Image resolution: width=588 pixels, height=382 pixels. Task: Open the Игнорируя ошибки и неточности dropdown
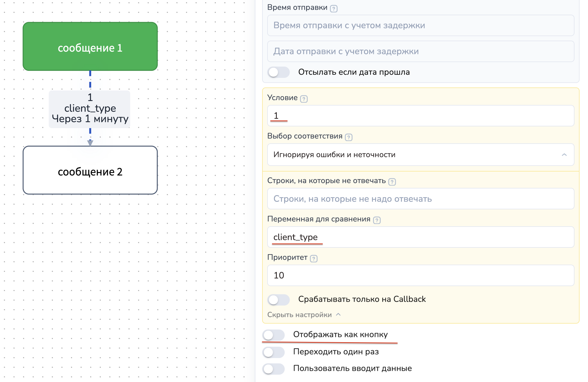pos(420,155)
